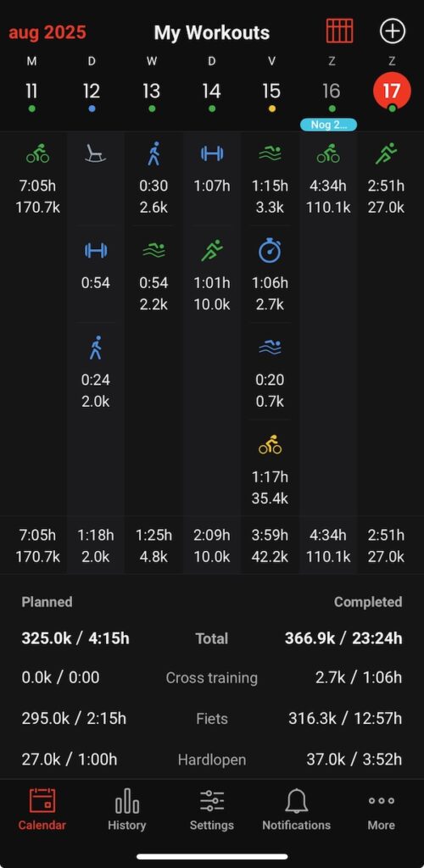Select the rest day rocking chair icon
The height and width of the screenshot is (868, 424).
pyautogui.click(x=95, y=153)
